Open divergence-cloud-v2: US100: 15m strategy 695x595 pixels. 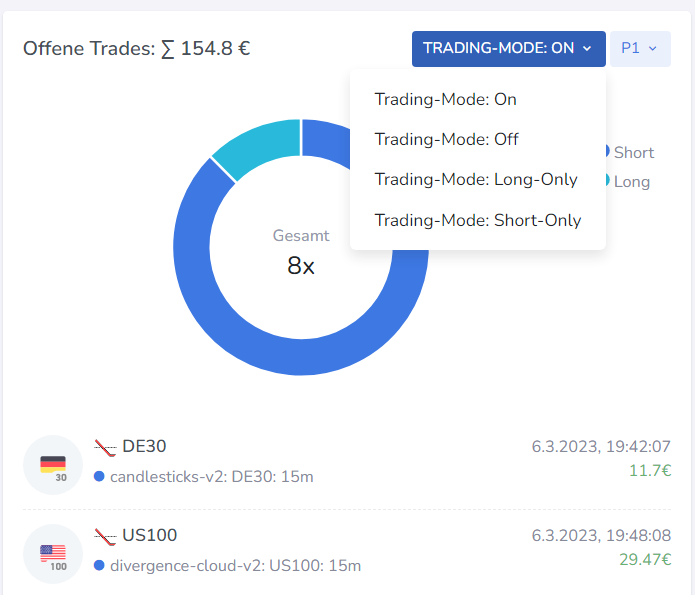[x=236, y=566]
